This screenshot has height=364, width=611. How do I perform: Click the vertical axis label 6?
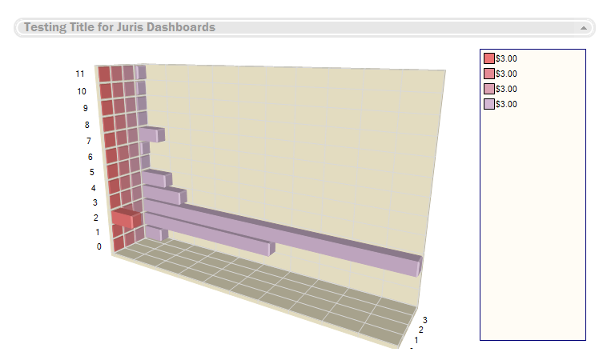point(90,157)
